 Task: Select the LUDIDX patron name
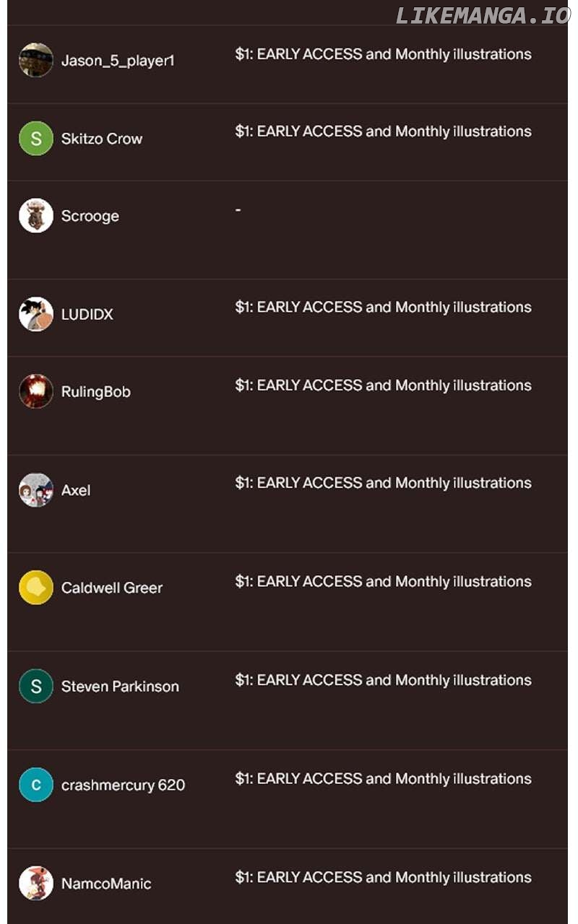tap(87, 315)
